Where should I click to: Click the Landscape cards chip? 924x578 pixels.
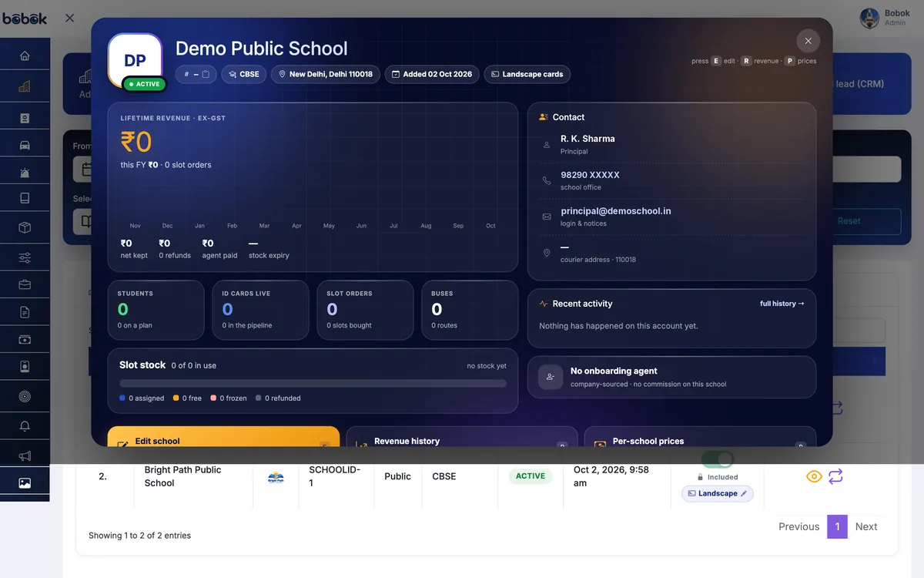pyautogui.click(x=527, y=74)
